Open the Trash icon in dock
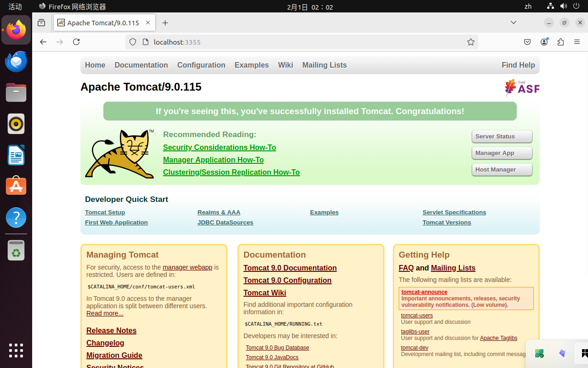588x368 pixels. (16, 251)
